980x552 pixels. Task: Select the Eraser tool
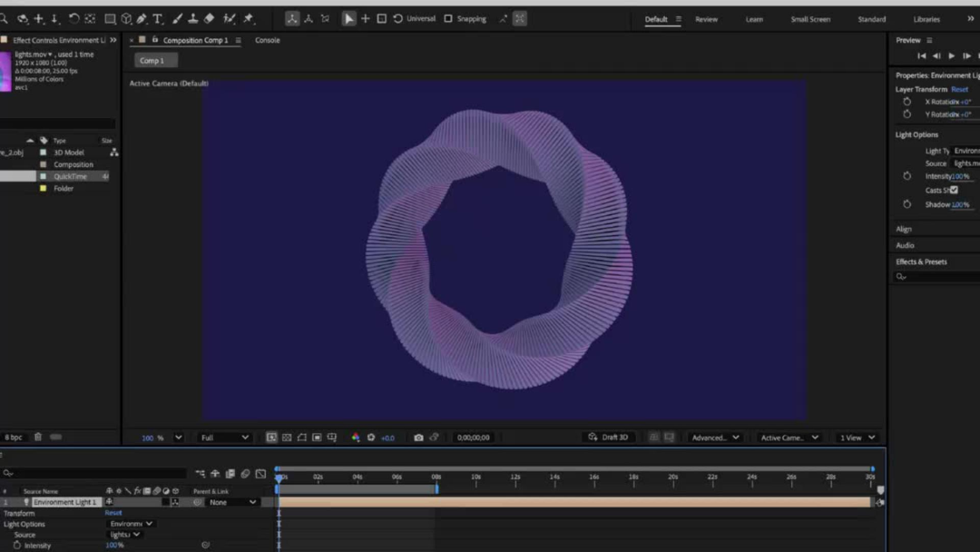(x=210, y=18)
